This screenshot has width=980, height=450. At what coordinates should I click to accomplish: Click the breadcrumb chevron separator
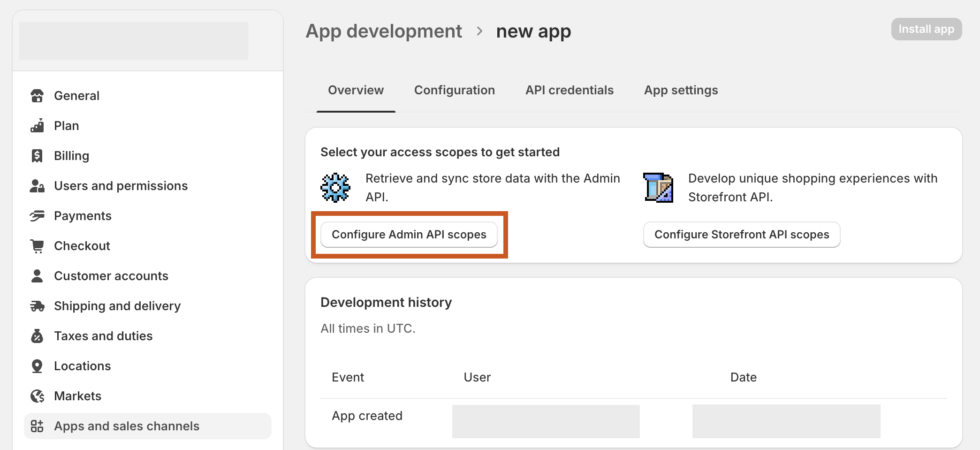(x=479, y=31)
